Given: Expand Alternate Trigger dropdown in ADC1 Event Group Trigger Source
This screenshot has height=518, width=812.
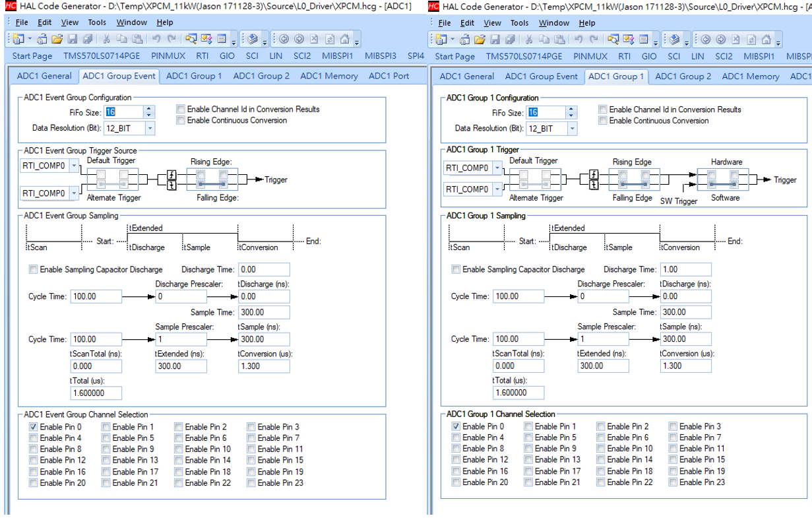Looking at the screenshot, I should point(74,193).
